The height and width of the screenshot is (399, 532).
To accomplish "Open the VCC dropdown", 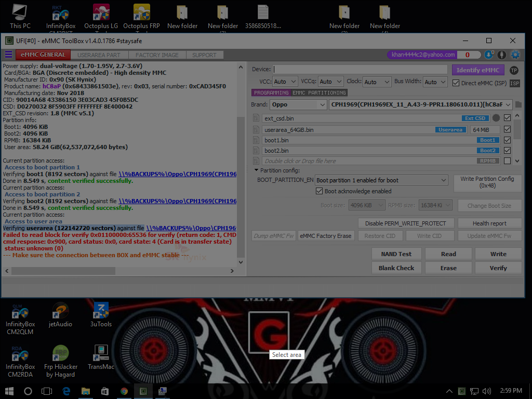I will click(285, 82).
